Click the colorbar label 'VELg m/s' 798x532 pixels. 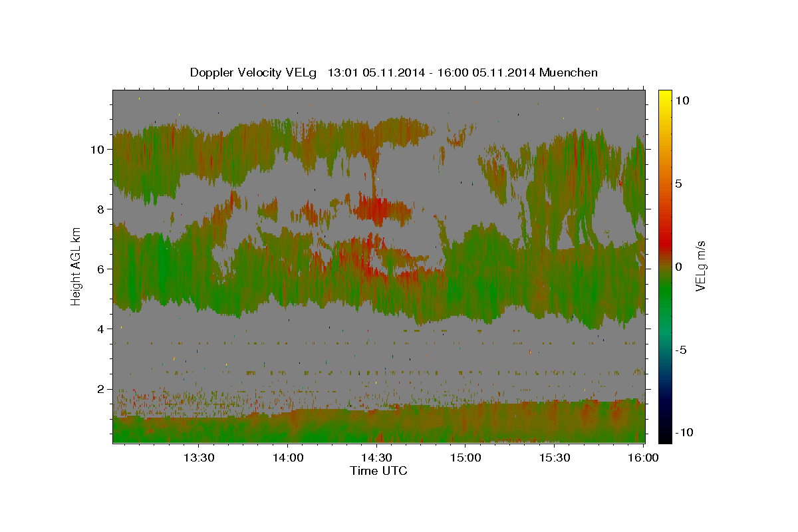point(700,266)
